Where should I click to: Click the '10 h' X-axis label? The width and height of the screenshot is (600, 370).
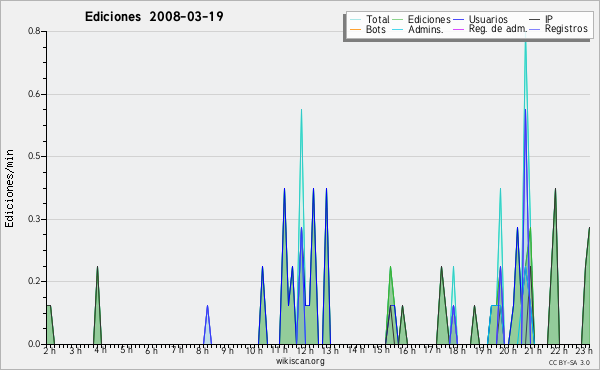click(x=254, y=350)
